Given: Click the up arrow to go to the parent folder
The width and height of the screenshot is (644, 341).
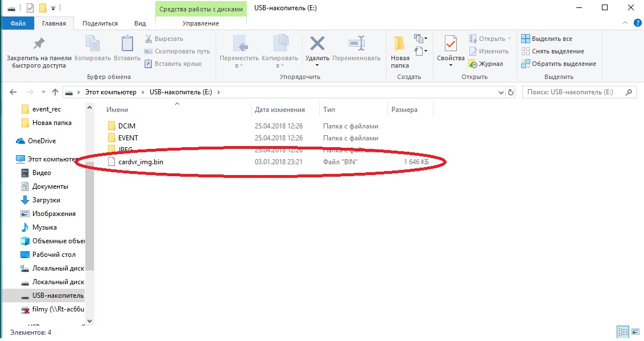Looking at the screenshot, I should coord(55,92).
